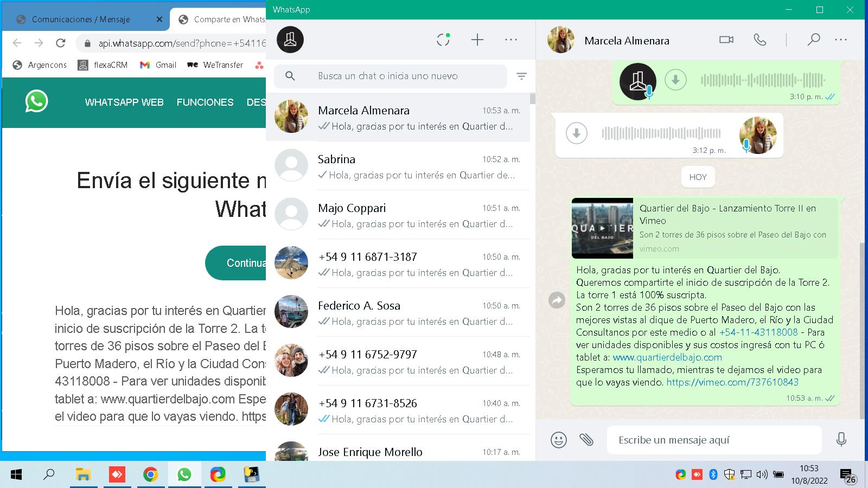The width and height of the screenshot is (868, 488).
Task: Seek in the 3:10 p. m. audio waveform
Action: coord(763,80)
